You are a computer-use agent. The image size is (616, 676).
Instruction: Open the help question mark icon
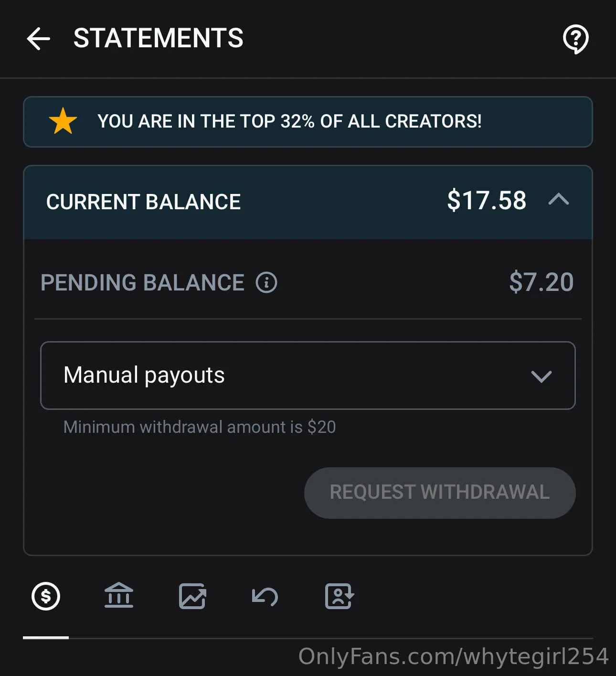(x=575, y=39)
